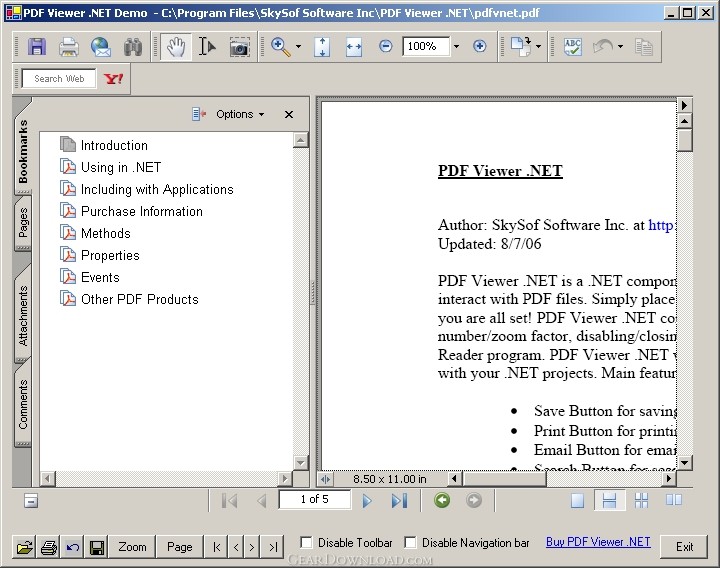
Task: Click the zoom in plus button
Action: click(x=479, y=46)
